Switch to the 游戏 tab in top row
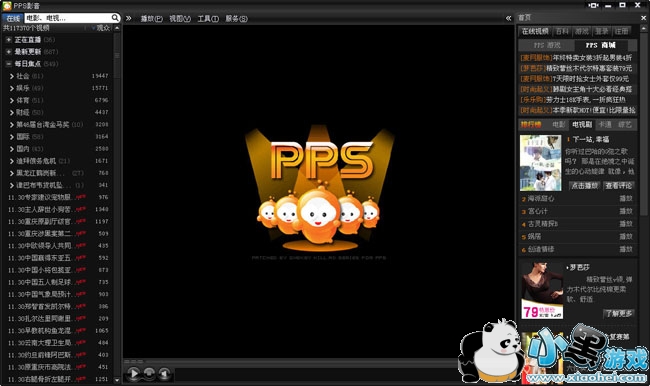The image size is (650, 386). (x=582, y=32)
